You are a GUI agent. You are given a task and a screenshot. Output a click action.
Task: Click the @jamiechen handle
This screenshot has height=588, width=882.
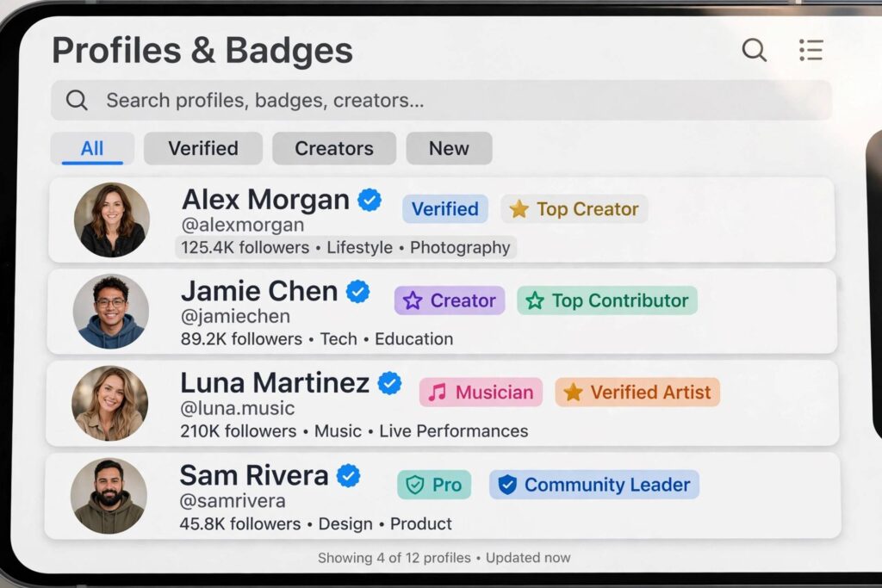[x=235, y=317]
